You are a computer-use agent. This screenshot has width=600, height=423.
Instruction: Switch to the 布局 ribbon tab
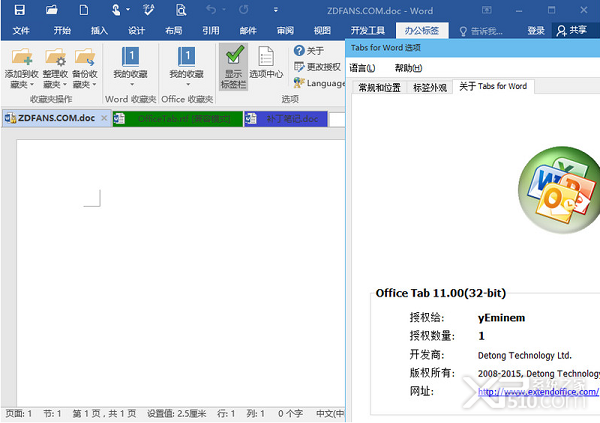[173, 31]
